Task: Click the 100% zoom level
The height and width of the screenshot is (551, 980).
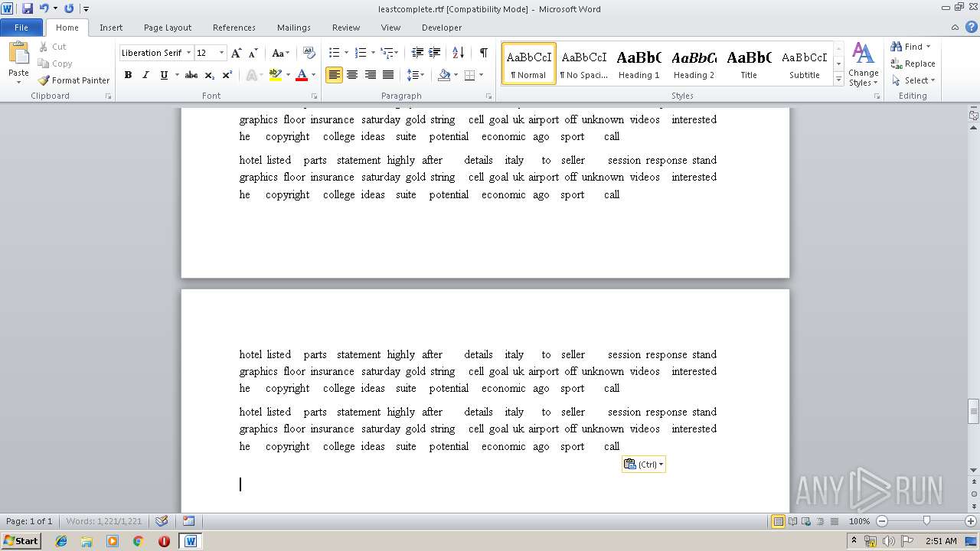Action: point(859,521)
